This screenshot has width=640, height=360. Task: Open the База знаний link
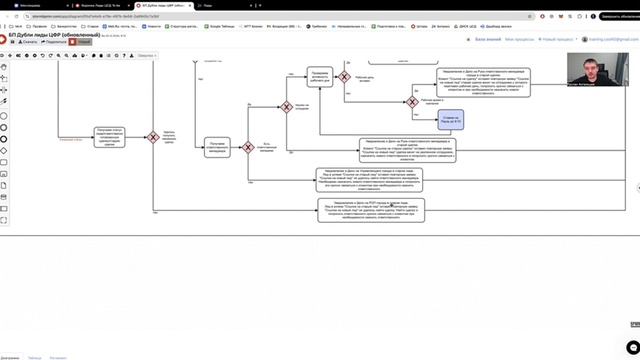click(488, 40)
